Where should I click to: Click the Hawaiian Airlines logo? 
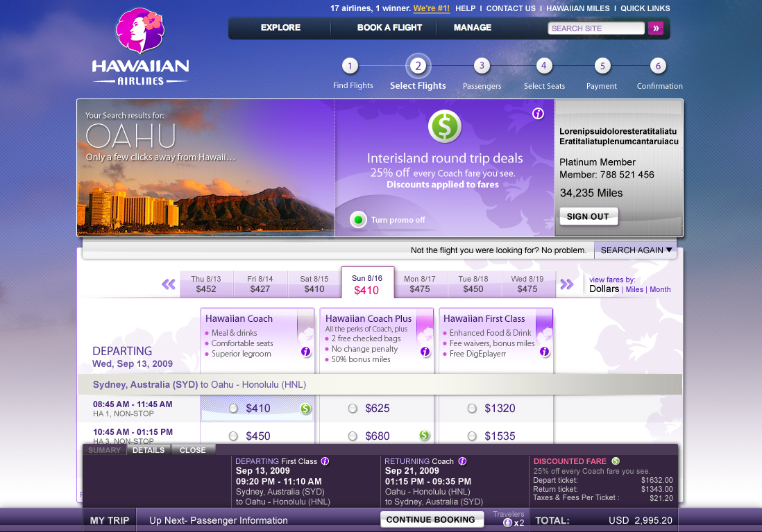tap(140, 46)
